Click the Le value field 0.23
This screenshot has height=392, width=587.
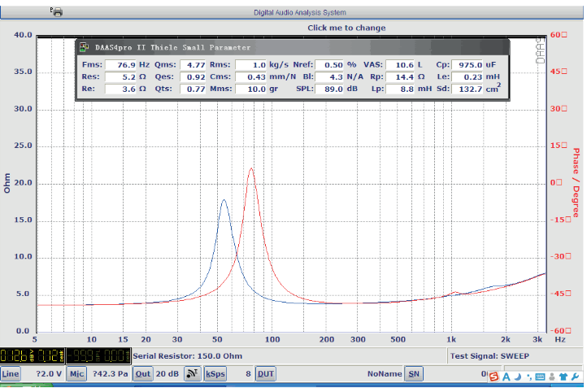click(467, 76)
